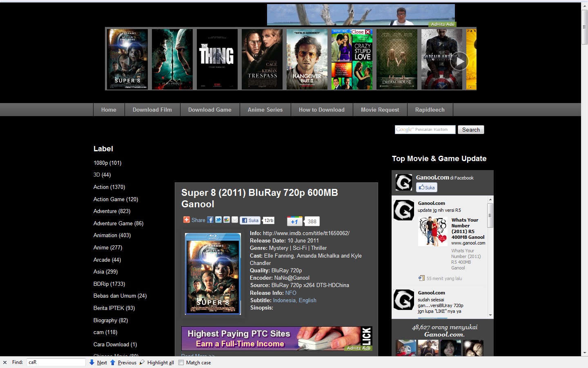The image size is (588, 368).
Task: Click Suka in Ganool Facebook widget
Action: click(x=427, y=187)
